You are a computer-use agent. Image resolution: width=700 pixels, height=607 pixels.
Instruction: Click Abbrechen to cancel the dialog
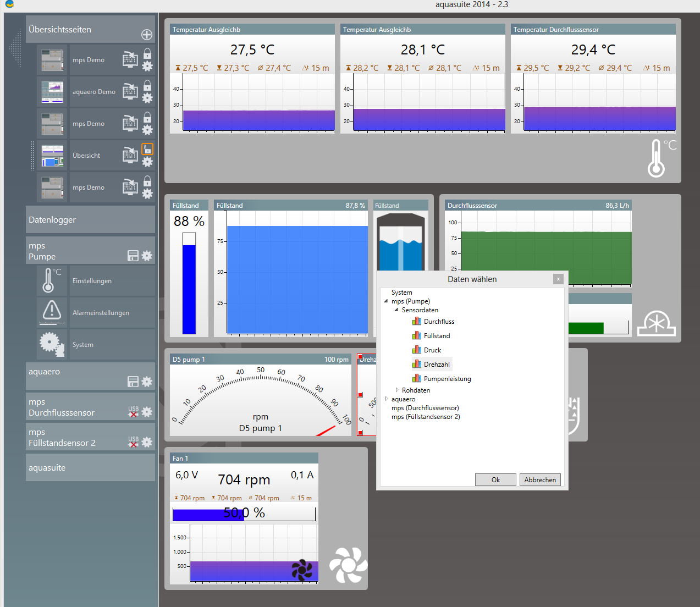coord(540,480)
